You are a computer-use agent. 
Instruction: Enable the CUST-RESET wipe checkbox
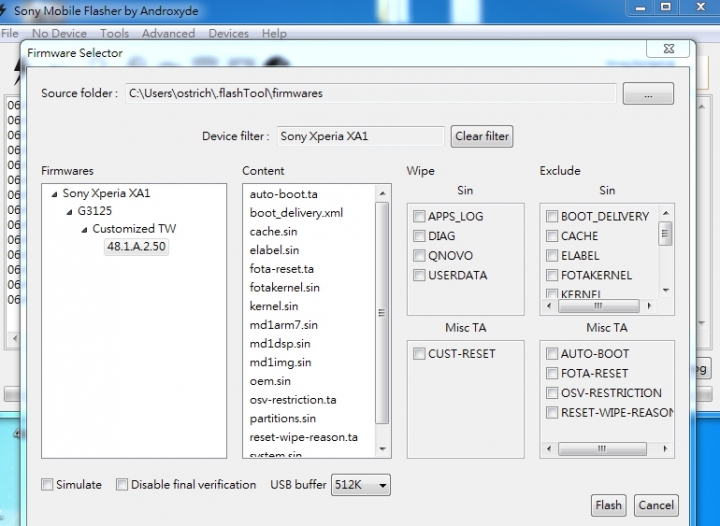click(x=419, y=354)
